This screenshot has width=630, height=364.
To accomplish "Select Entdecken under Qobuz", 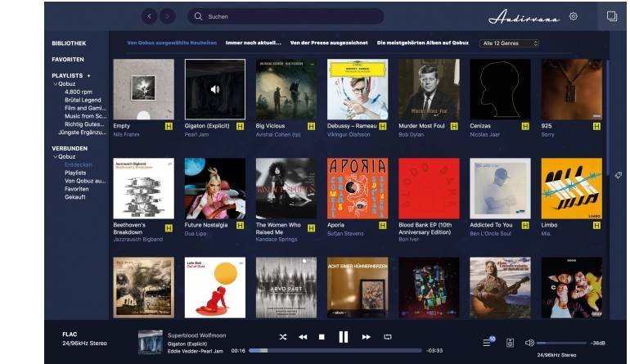I will click(79, 164).
